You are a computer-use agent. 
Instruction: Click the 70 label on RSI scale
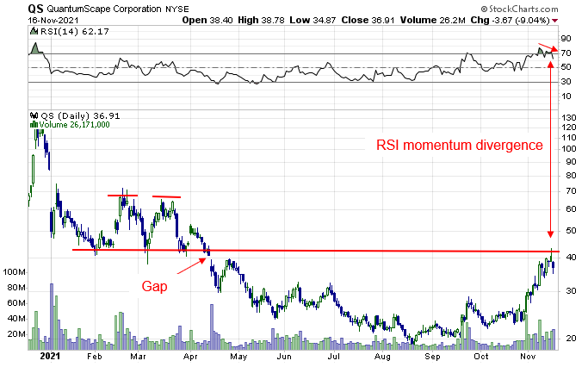(x=566, y=53)
